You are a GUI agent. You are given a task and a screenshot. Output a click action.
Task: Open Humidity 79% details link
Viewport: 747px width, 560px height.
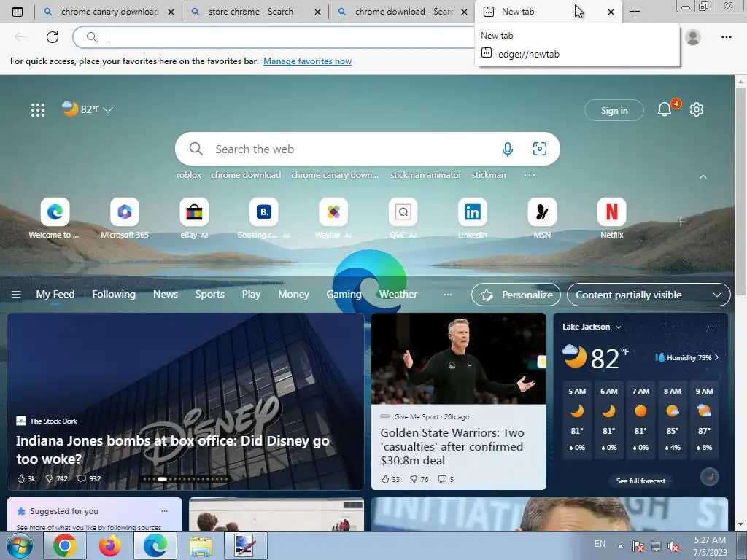[687, 357]
